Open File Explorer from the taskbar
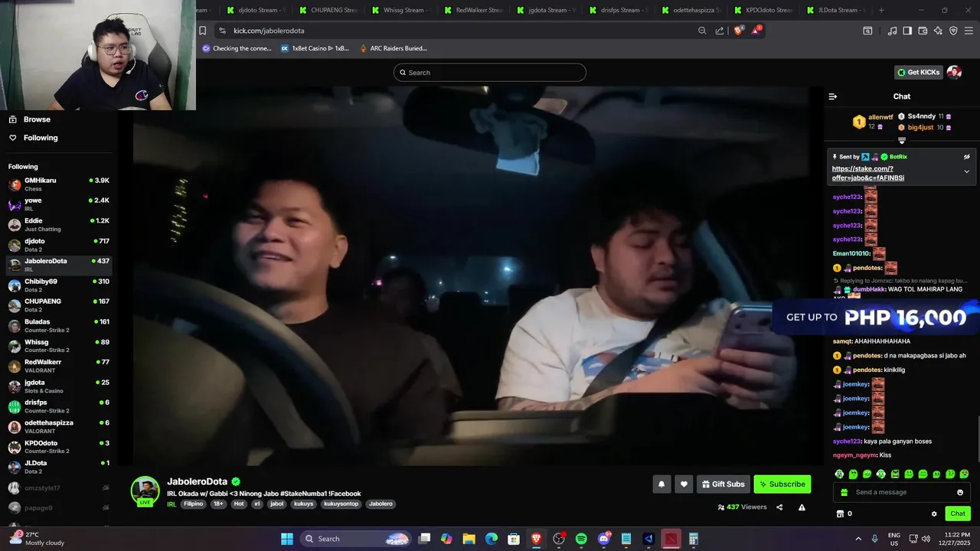This screenshot has width=980, height=551. pyautogui.click(x=469, y=539)
